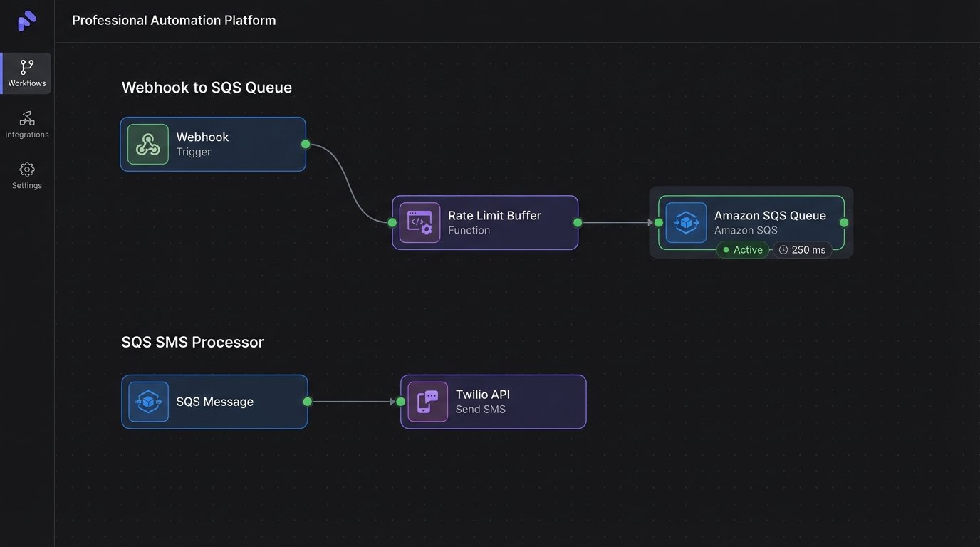Click the output port on Rate Limit Buffer node
The image size is (980, 547).
click(x=578, y=222)
